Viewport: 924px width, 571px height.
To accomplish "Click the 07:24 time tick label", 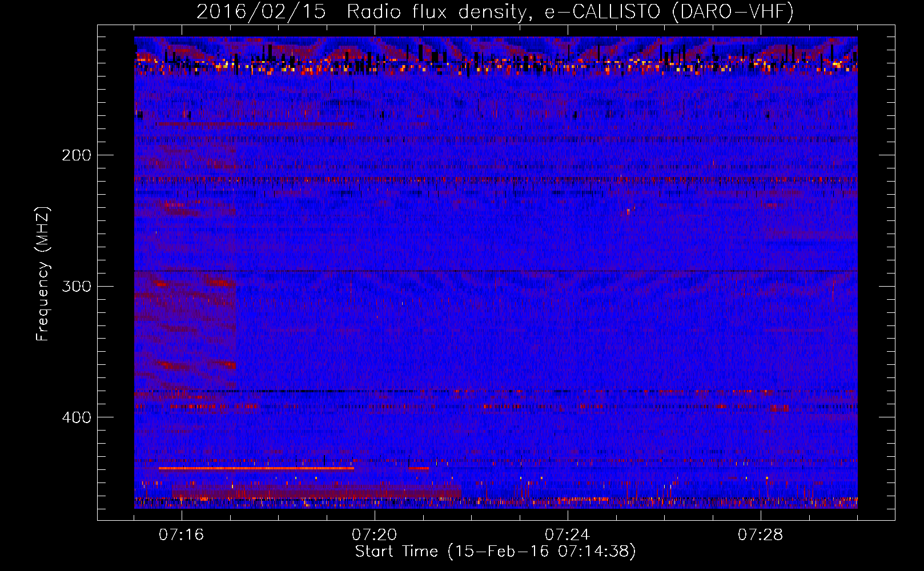I will click(567, 535).
